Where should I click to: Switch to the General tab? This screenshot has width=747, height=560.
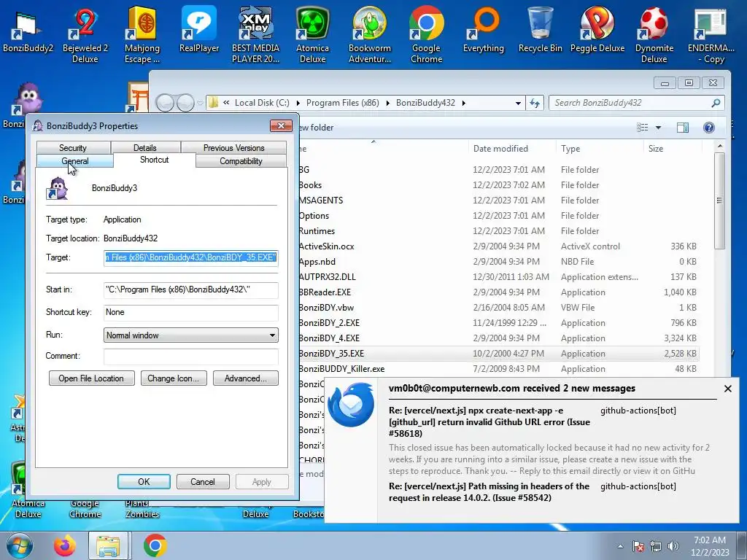coord(75,161)
